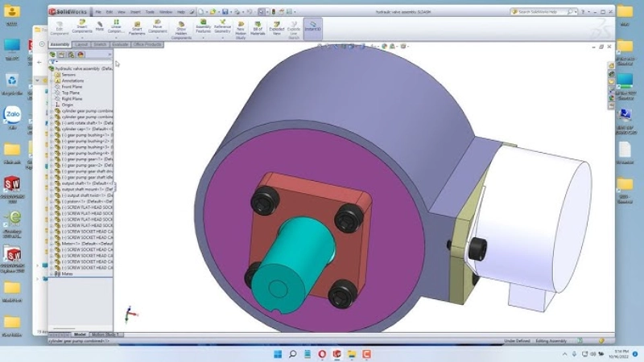Switch to the Evaluate tab
This screenshot has width=644, height=362.
coord(121,44)
